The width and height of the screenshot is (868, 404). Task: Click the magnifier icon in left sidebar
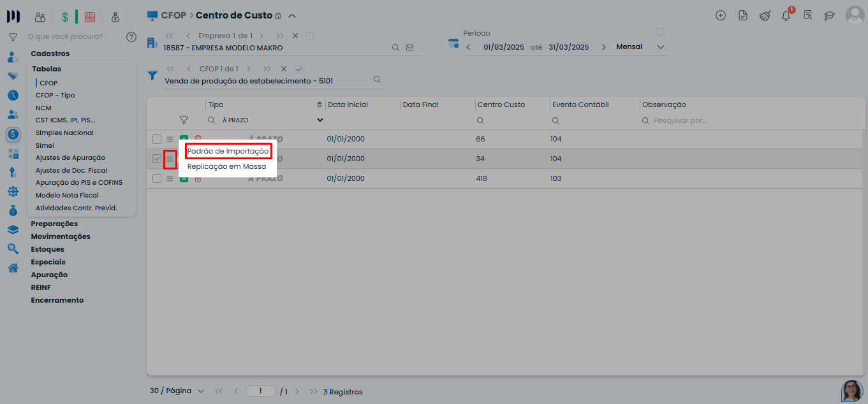coord(13,249)
